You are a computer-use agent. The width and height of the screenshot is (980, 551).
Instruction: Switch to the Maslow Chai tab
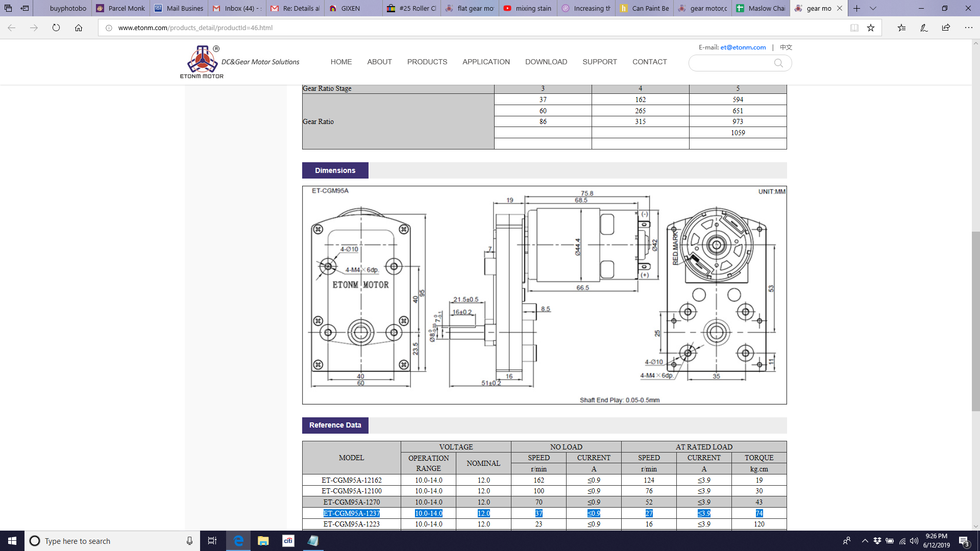pos(761,8)
